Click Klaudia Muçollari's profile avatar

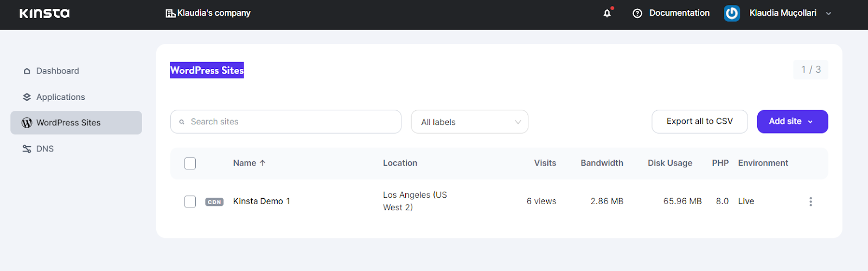[x=732, y=13]
